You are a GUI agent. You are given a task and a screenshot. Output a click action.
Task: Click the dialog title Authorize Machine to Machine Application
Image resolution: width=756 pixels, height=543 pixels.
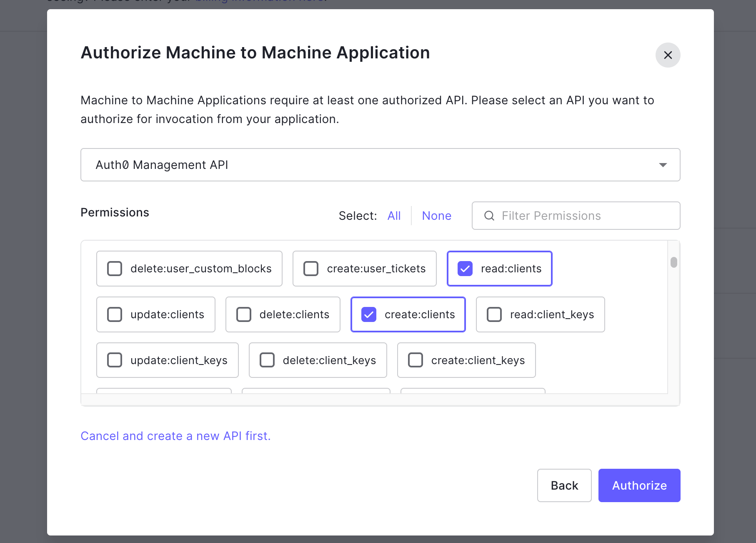pyautogui.click(x=255, y=53)
